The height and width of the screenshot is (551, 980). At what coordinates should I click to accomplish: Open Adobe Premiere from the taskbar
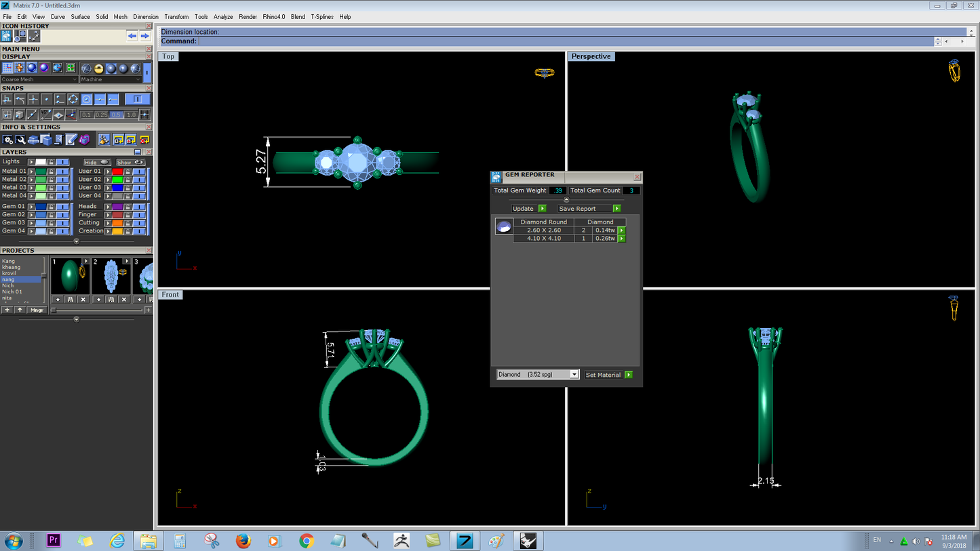pos(54,540)
